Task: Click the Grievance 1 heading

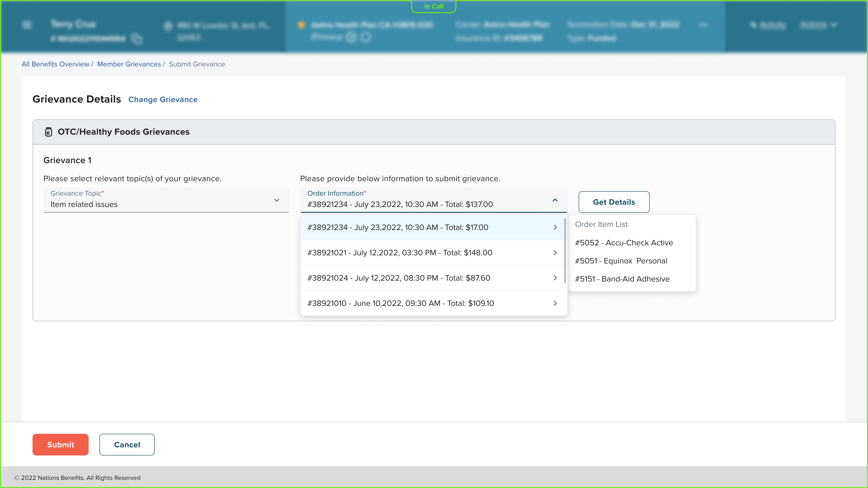Action: (67, 160)
